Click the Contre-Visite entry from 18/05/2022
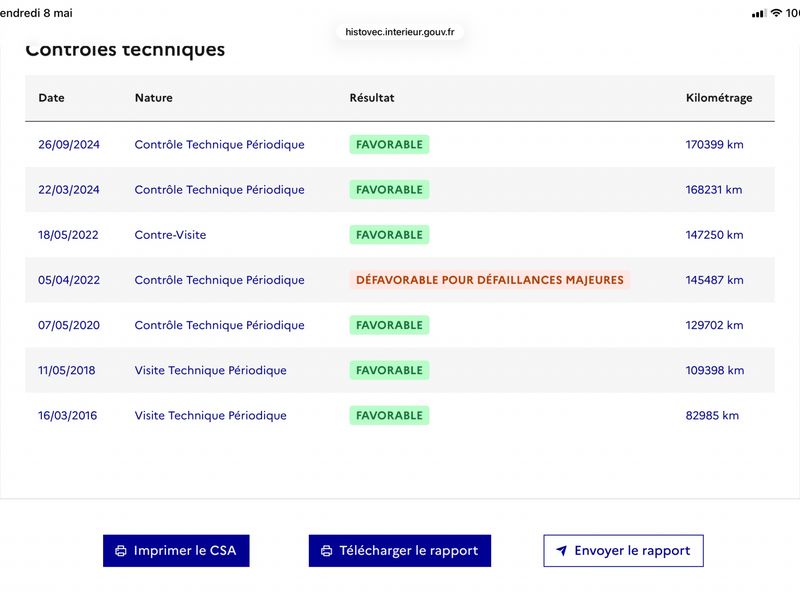800x600 pixels. point(170,235)
